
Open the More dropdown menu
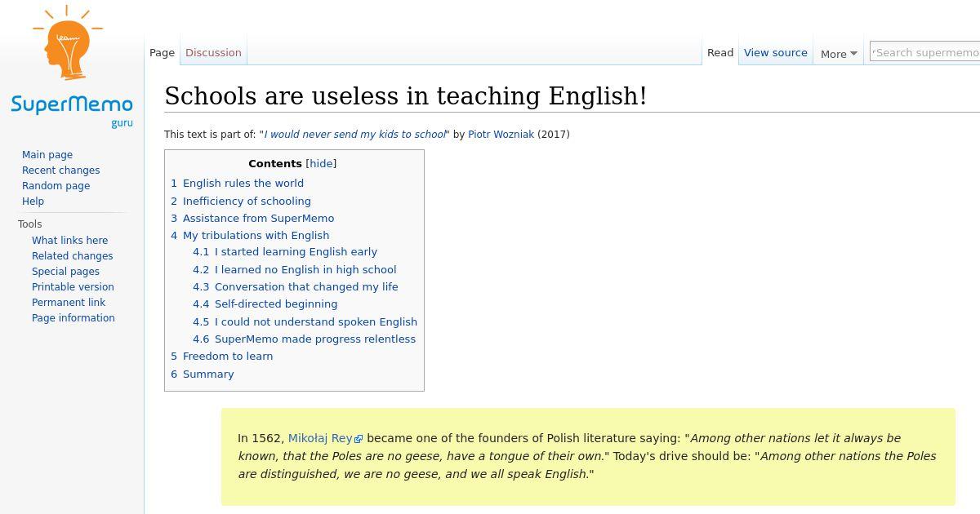(x=839, y=54)
